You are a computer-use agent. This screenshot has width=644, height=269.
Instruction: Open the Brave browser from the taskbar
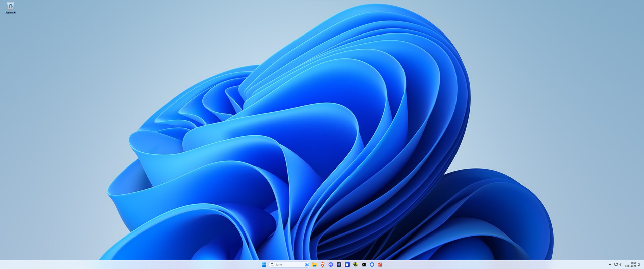323,265
